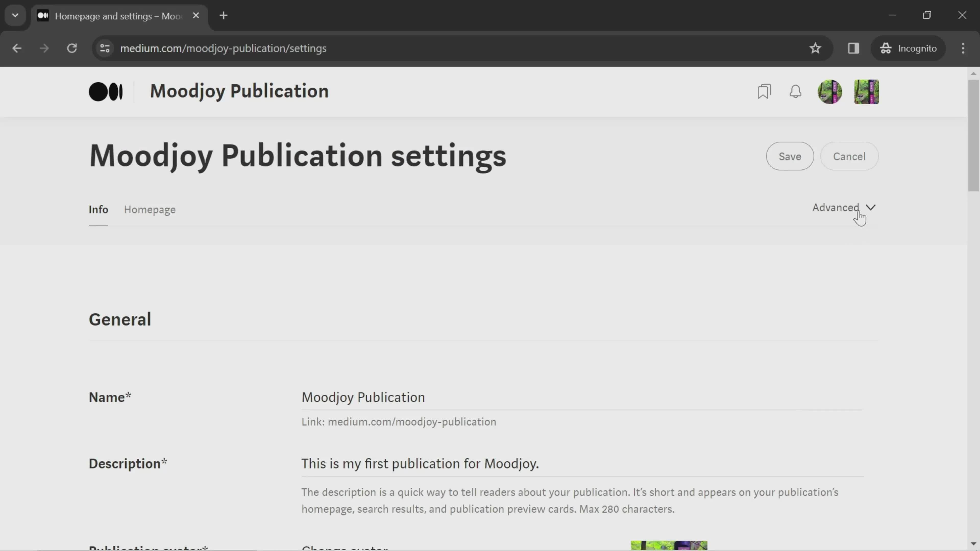Open the bookmarks icon
The width and height of the screenshot is (980, 551).
click(x=765, y=92)
